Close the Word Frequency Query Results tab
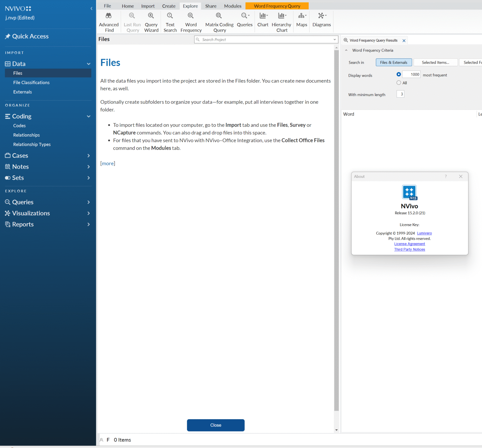This screenshot has width=482, height=448. [x=404, y=41]
